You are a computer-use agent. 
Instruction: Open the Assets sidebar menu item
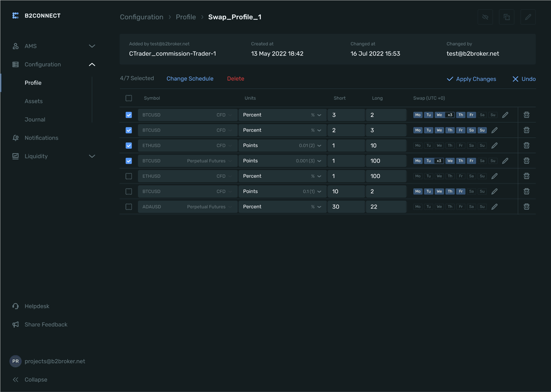(x=34, y=101)
